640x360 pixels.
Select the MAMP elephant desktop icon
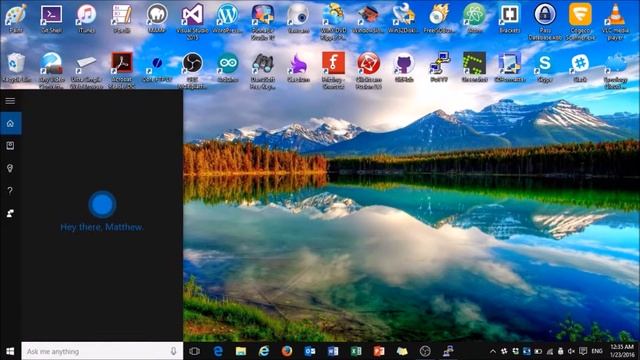pos(157,18)
